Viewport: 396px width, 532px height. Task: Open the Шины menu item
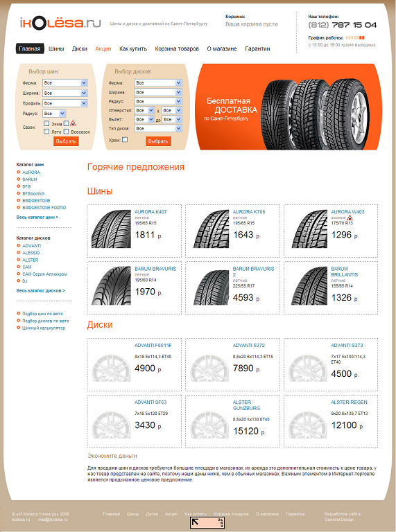(x=56, y=48)
